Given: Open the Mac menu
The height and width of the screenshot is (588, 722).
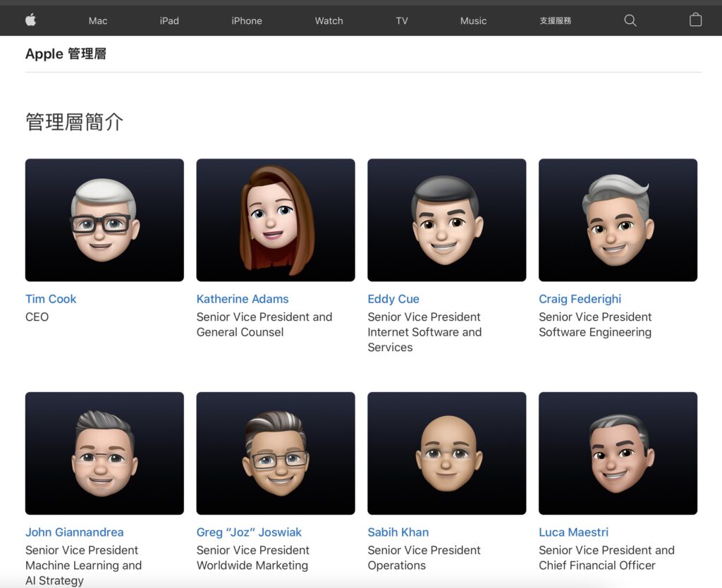Looking at the screenshot, I should pos(97,20).
